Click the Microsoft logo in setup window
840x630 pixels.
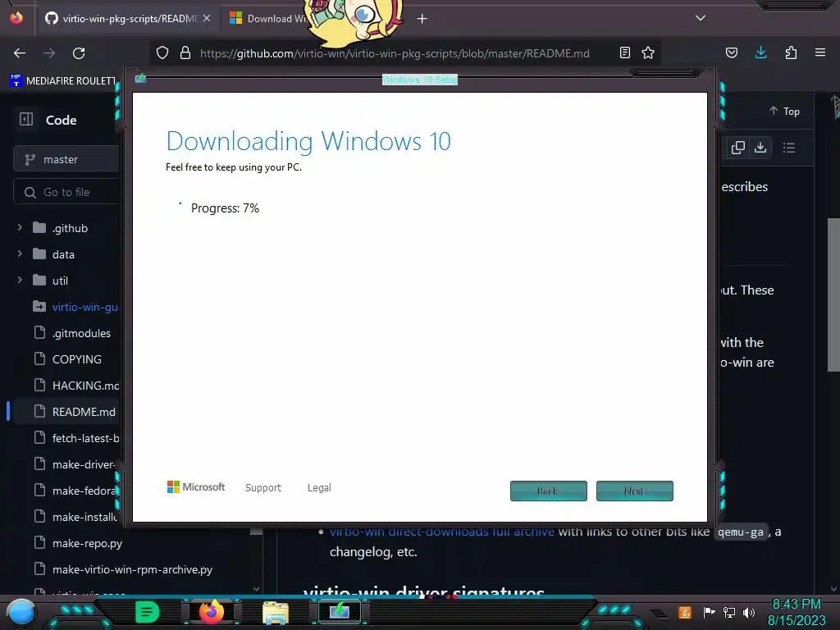click(x=196, y=487)
